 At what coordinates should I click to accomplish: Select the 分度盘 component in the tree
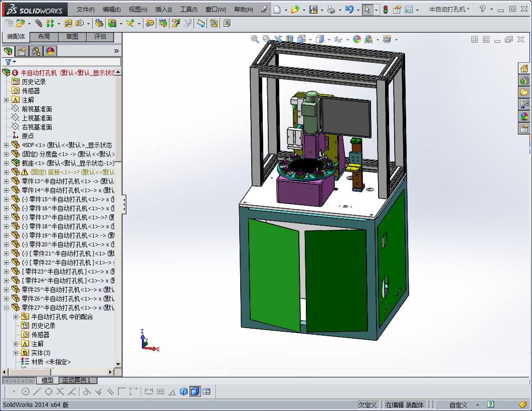click(45, 154)
